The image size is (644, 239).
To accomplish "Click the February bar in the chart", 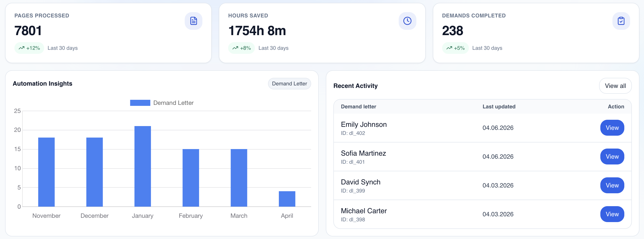I will [191, 178].
